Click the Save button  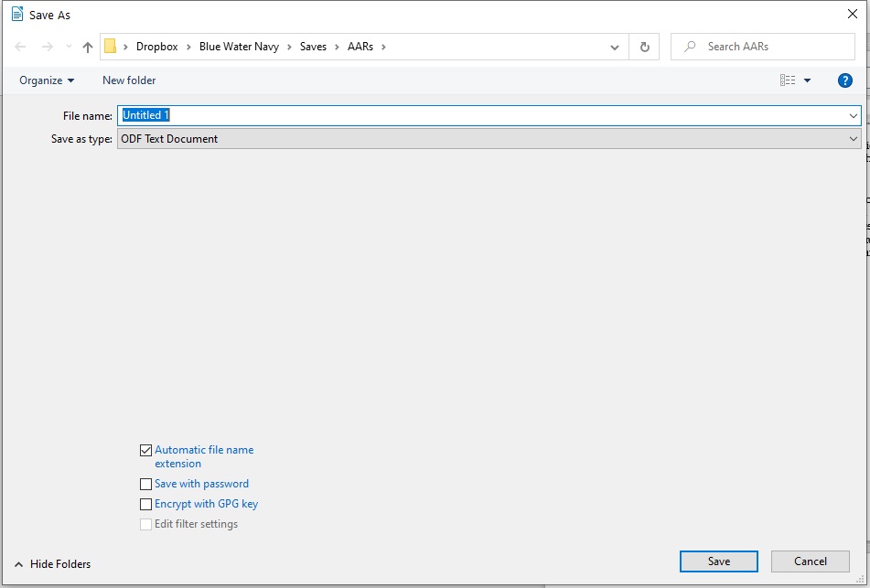pos(718,561)
